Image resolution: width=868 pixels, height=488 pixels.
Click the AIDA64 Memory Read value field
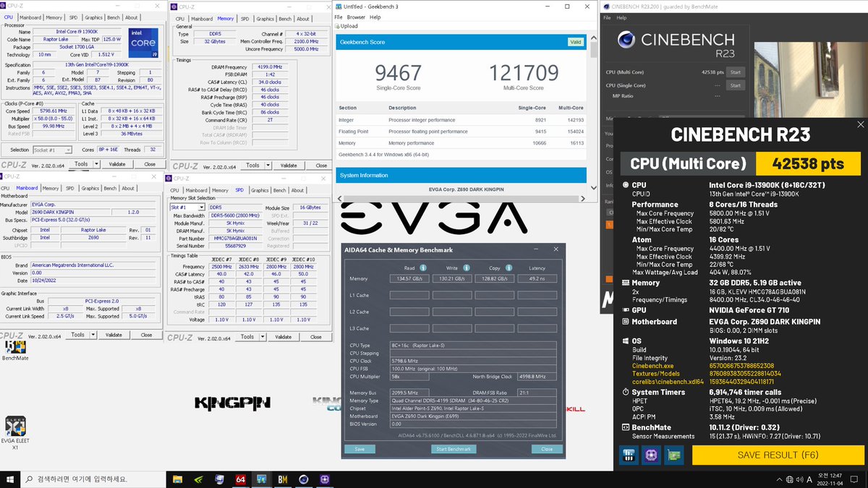(x=409, y=278)
